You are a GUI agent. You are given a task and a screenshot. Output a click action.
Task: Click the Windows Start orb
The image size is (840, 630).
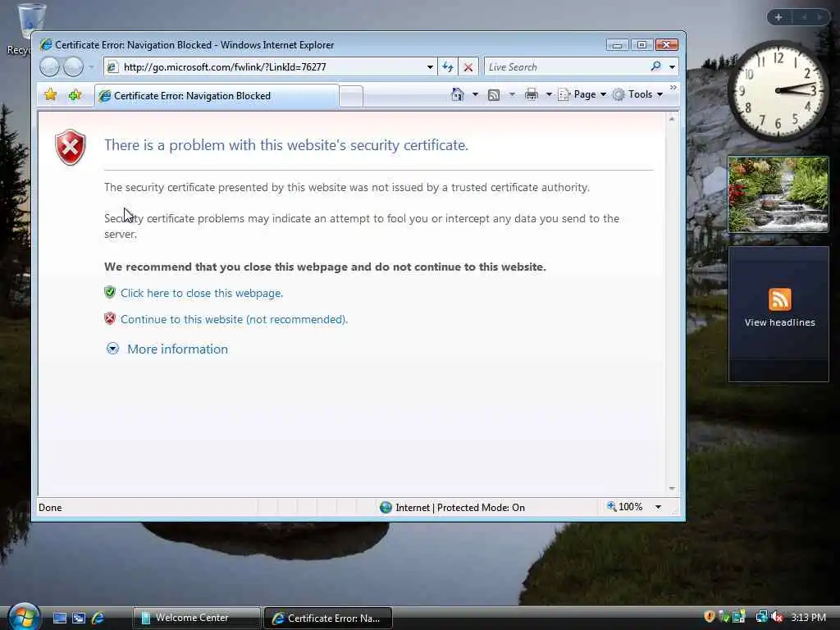tap(24, 617)
